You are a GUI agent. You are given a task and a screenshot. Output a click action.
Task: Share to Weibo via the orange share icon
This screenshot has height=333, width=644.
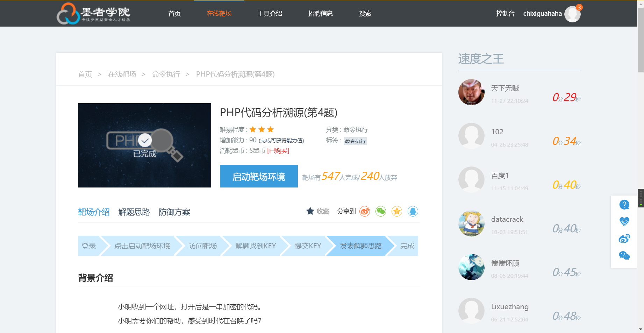coord(364,211)
